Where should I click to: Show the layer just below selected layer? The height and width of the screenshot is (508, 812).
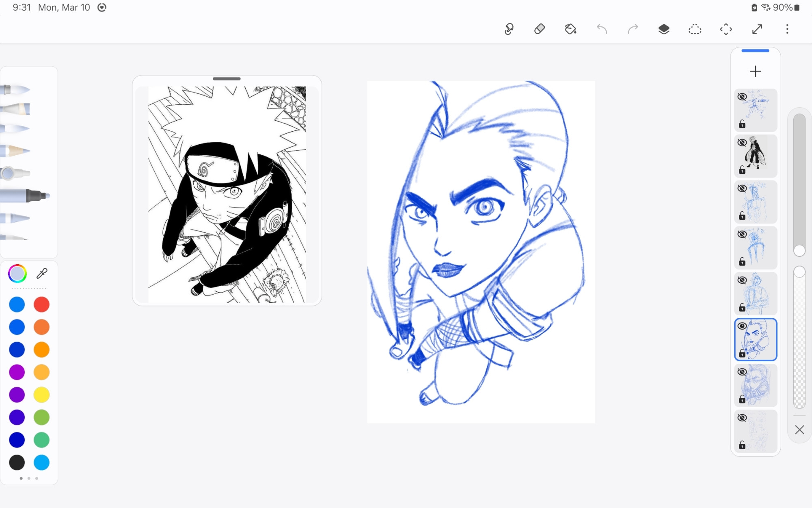(x=742, y=372)
